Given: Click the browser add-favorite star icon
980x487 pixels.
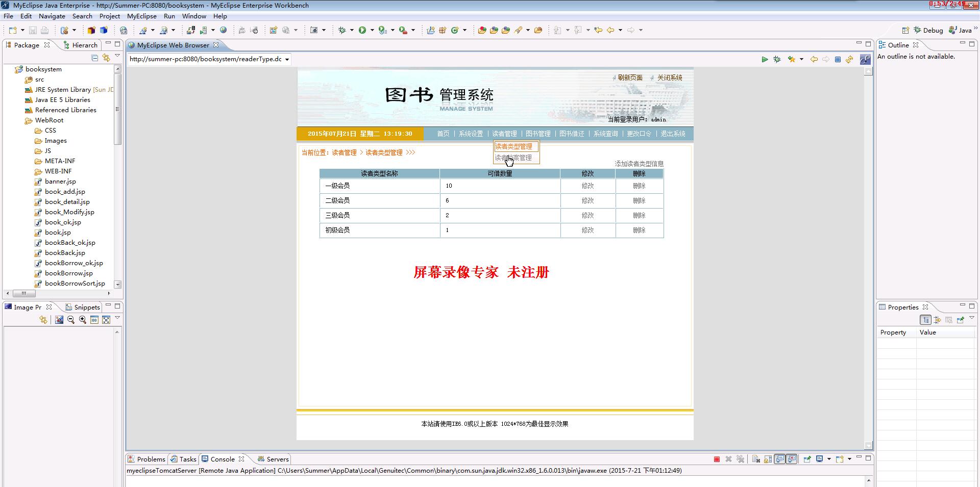Looking at the screenshot, I should 792,59.
